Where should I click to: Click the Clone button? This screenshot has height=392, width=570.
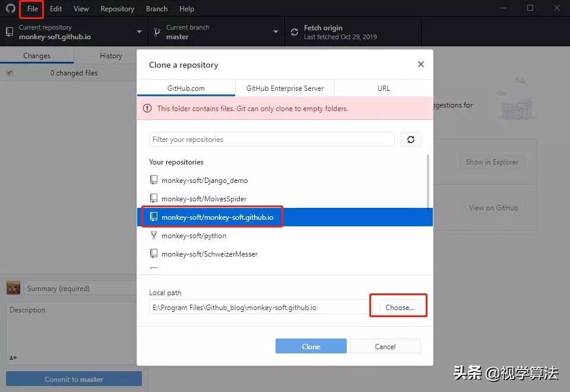(311, 346)
